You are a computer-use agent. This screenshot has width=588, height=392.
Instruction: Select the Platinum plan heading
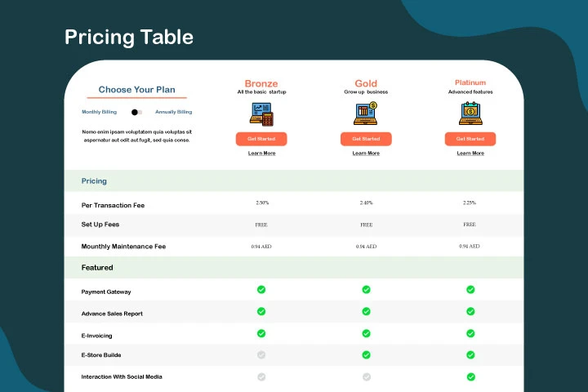(470, 82)
